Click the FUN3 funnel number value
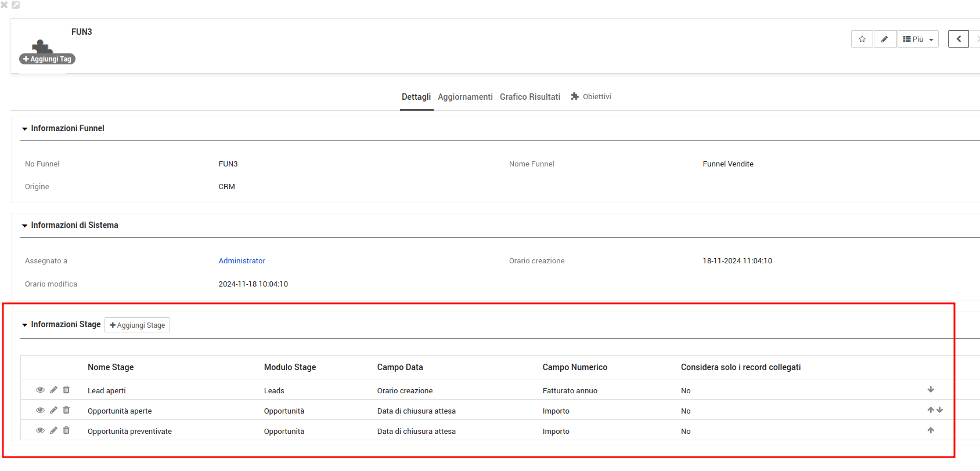This screenshot has height=471, width=980. [228, 164]
